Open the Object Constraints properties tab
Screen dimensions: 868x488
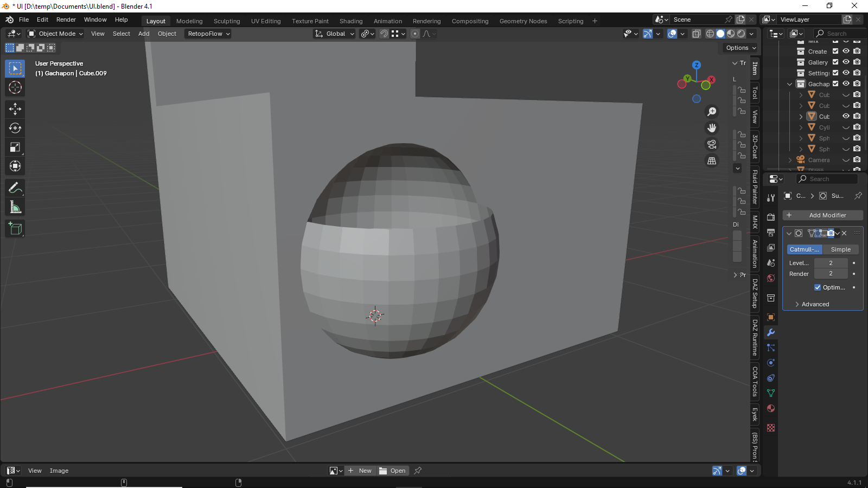tap(771, 378)
